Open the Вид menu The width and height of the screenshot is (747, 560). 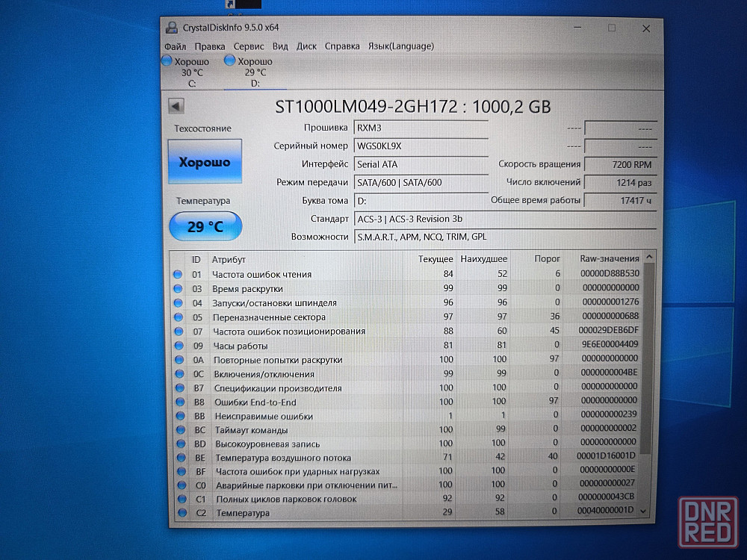[280, 46]
